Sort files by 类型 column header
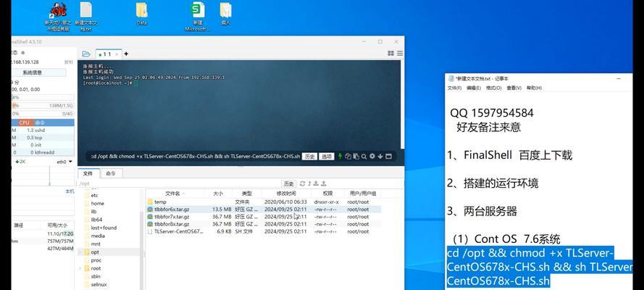The width and height of the screenshot is (644, 290). tap(246, 194)
